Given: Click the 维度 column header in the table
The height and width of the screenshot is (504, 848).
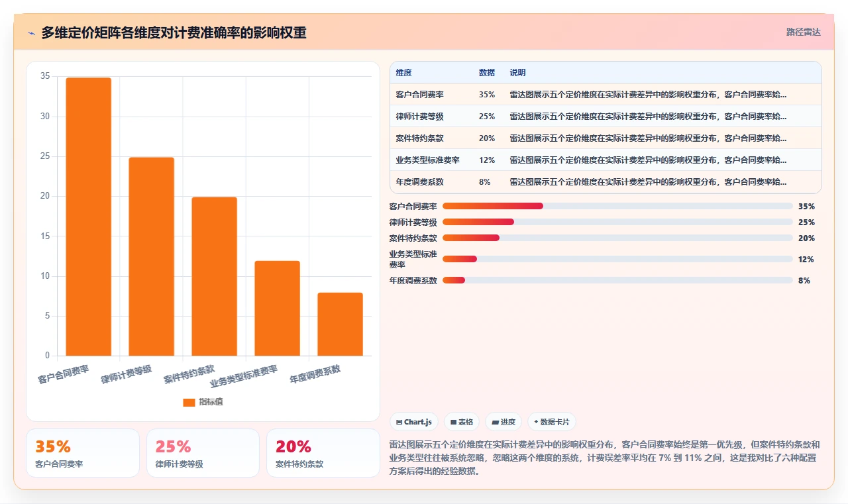Looking at the screenshot, I should [x=404, y=73].
